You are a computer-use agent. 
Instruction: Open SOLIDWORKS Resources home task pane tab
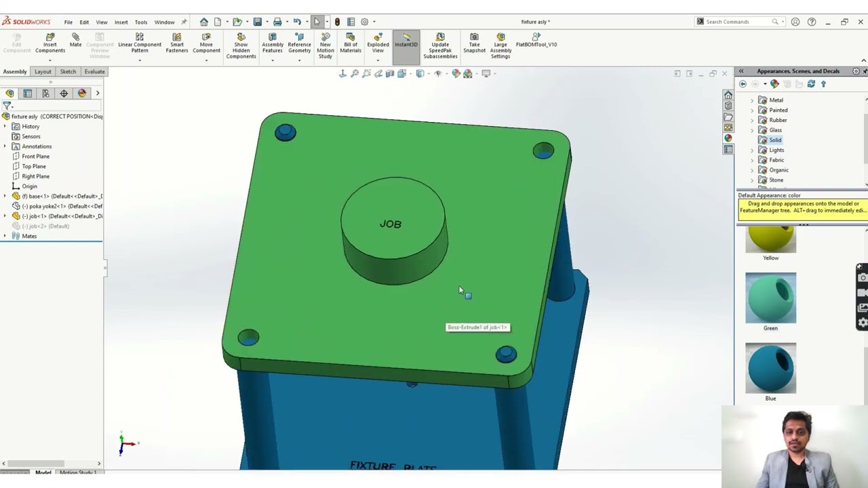tap(728, 95)
